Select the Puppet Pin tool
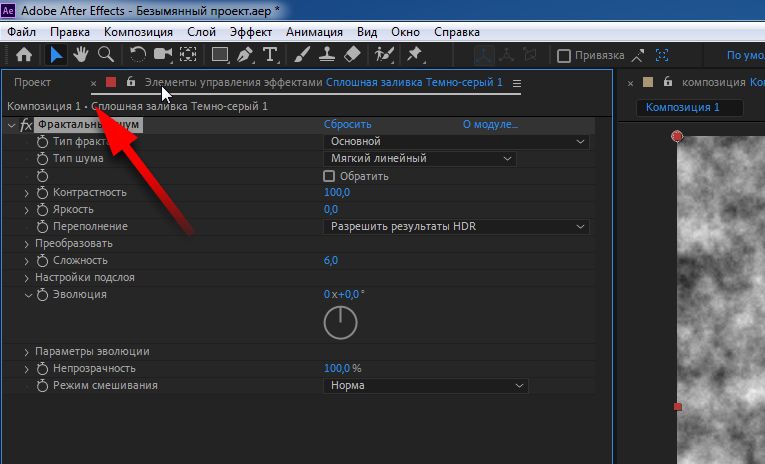The height and width of the screenshot is (464, 765). point(415,55)
